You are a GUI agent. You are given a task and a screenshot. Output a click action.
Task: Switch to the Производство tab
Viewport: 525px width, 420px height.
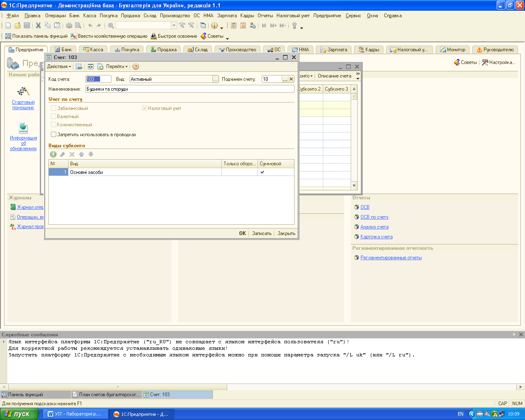pos(237,50)
